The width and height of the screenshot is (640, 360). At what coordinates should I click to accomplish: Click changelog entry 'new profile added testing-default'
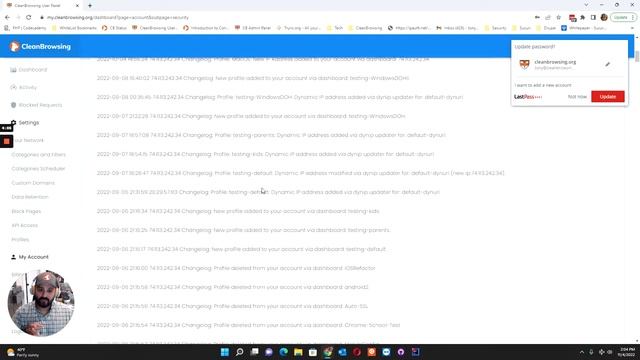pyautogui.click(x=241, y=249)
